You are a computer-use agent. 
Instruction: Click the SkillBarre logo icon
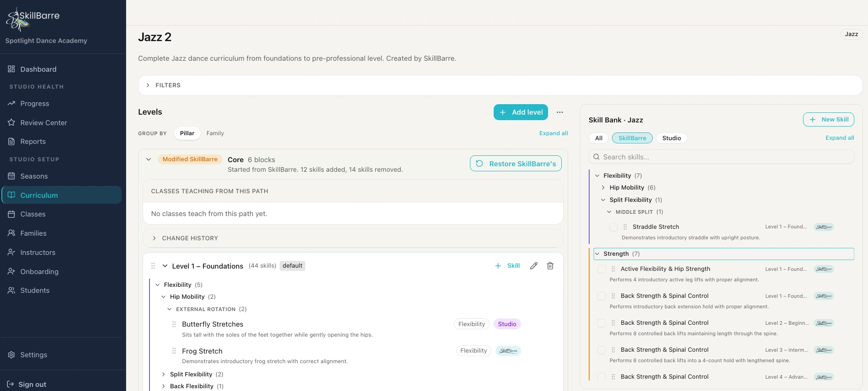pos(17,19)
